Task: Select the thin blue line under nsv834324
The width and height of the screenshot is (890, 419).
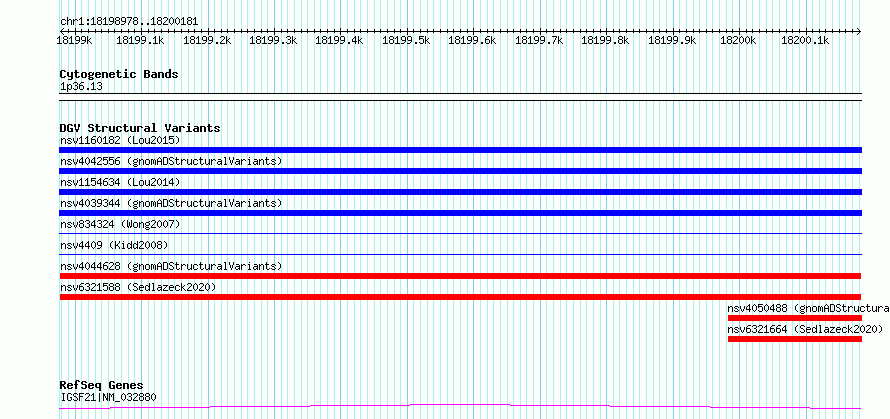Action: [460, 233]
